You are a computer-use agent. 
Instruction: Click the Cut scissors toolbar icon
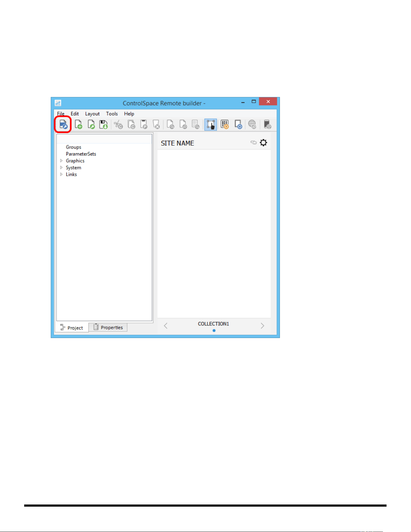[x=118, y=124]
